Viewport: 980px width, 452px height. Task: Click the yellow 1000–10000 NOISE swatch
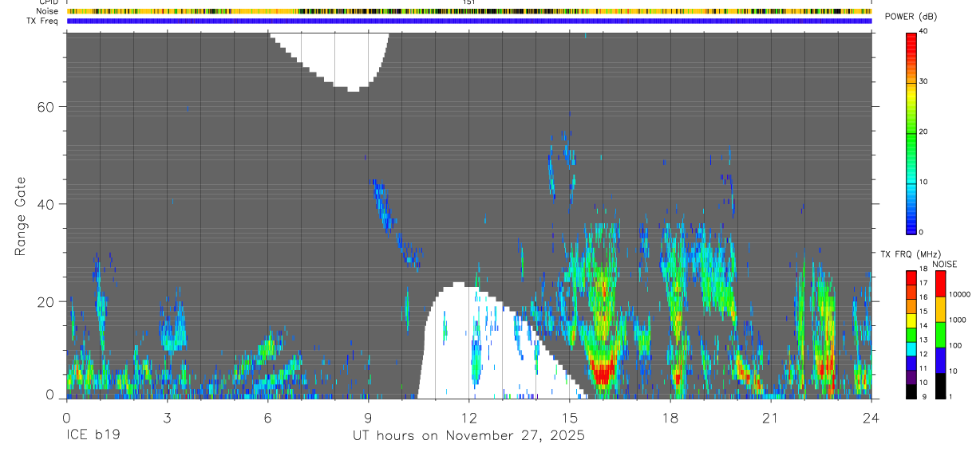click(941, 309)
